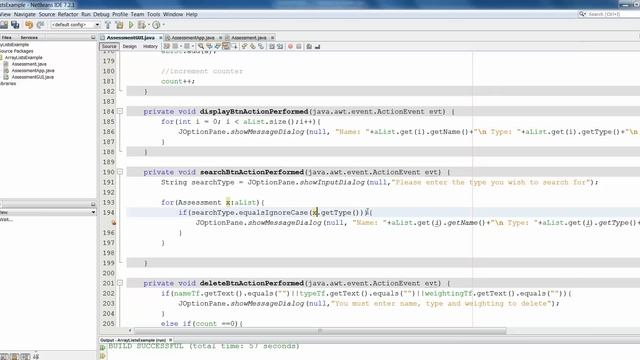Run the project with green arrow
Screen dimensions: 640x360
(x=131, y=25)
